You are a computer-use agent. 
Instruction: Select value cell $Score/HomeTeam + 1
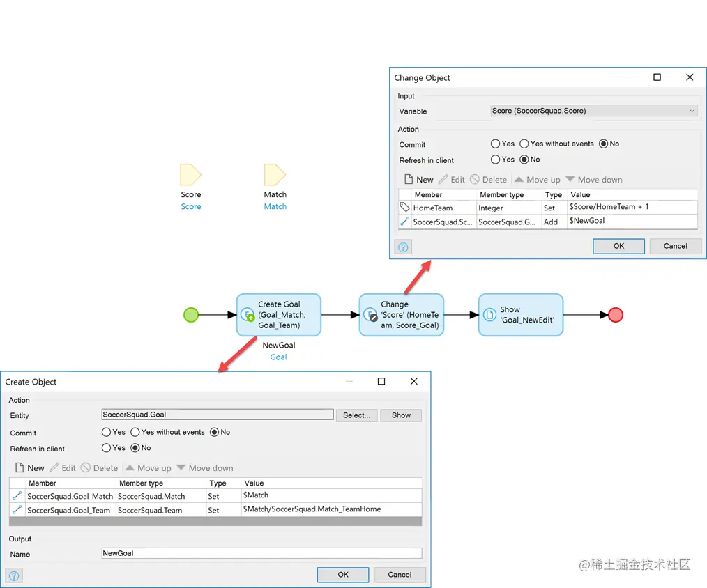coord(632,207)
